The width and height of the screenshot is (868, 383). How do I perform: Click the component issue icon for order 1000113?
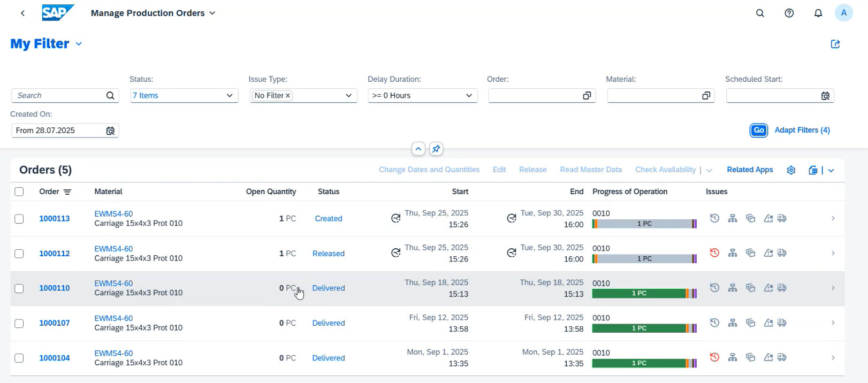733,218
